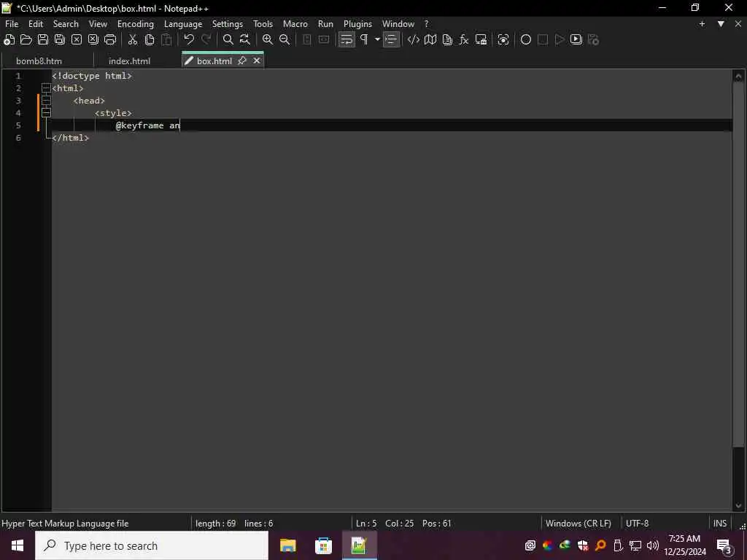
Task: Cut selection with the scissors icon
Action: [133, 40]
